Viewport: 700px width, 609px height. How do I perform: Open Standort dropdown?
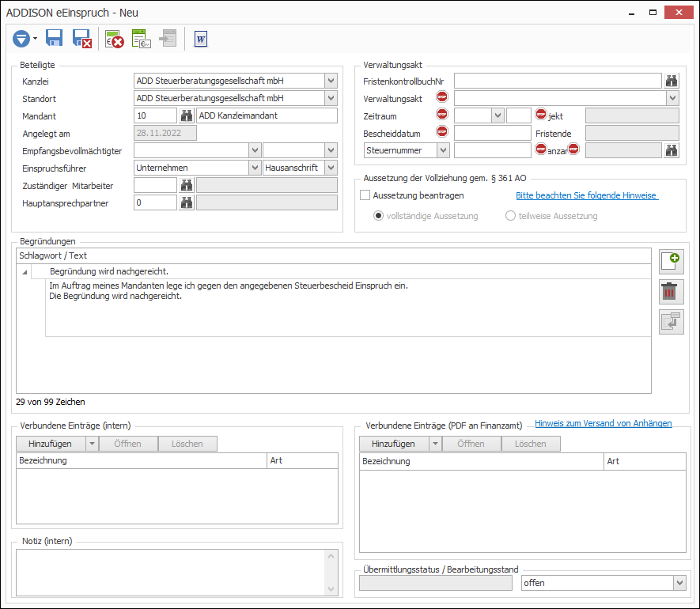pyautogui.click(x=330, y=98)
